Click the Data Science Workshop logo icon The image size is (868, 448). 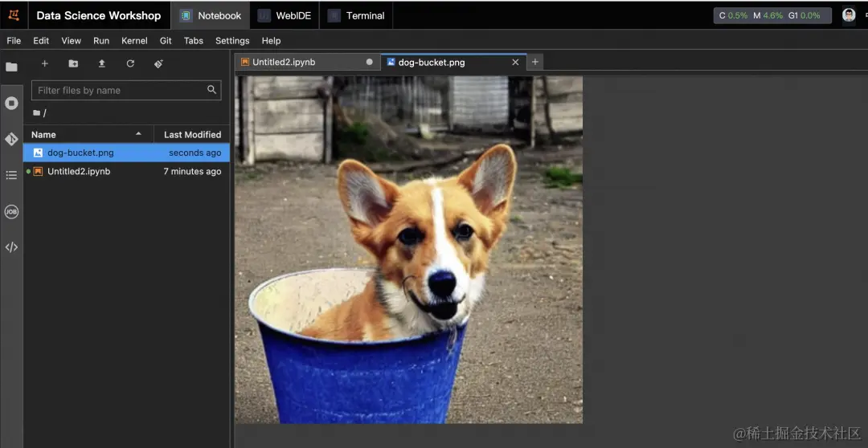coord(14,15)
